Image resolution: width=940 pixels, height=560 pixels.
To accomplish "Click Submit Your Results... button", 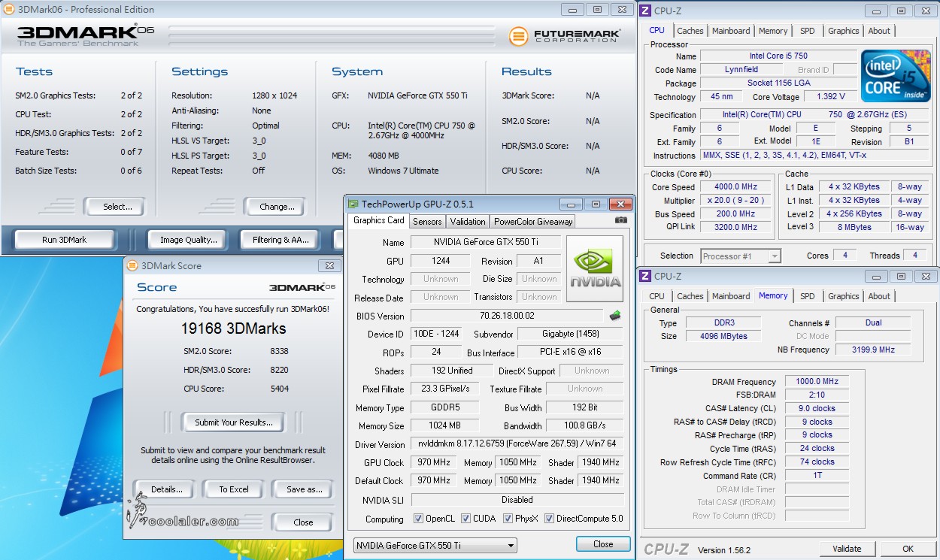I will tap(232, 422).
